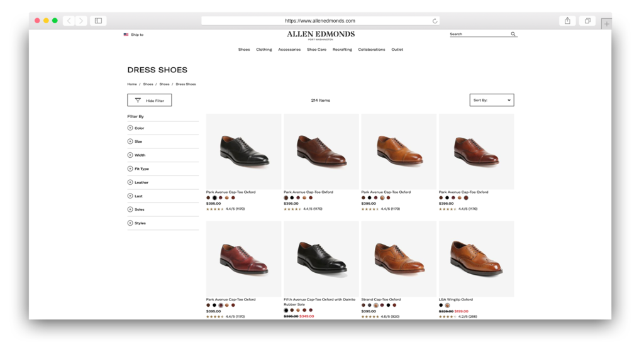The height and width of the screenshot is (342, 644).
Task: Click the $349.00 sale price
Action: click(x=307, y=317)
